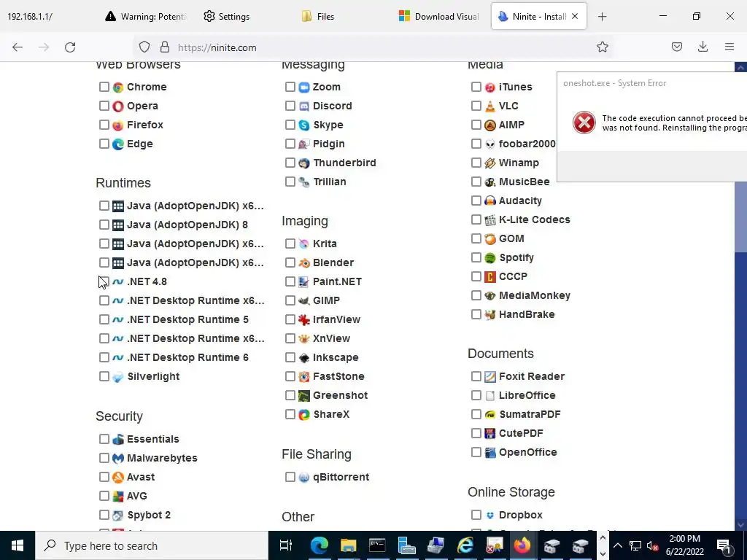Click the Skype icon
Screen dimensions: 747x560
[304, 125]
